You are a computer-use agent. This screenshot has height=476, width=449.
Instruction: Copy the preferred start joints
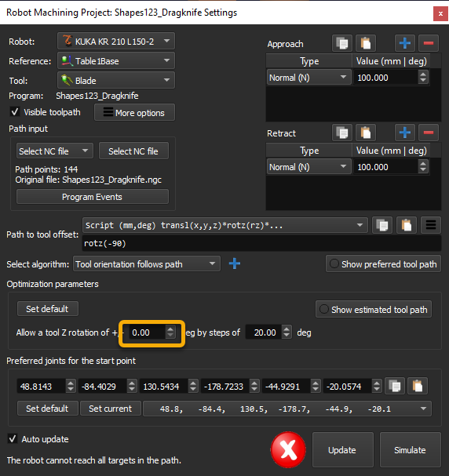click(395, 386)
